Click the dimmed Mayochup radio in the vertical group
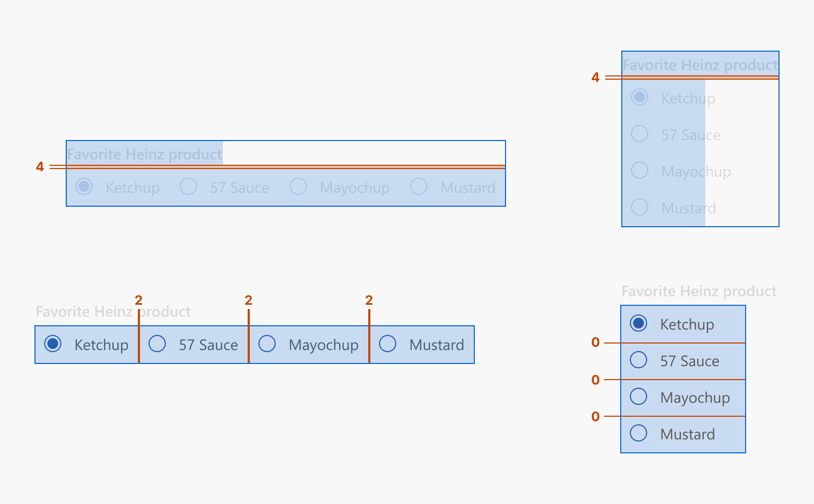814x504 pixels. tap(640, 170)
